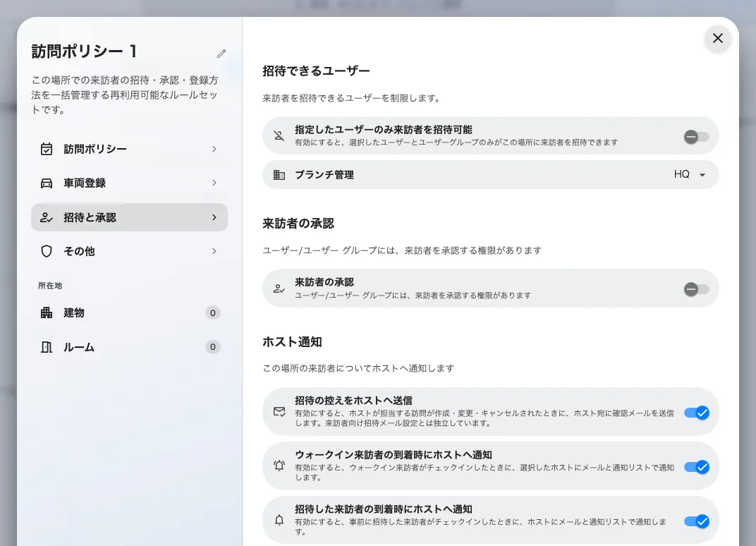Close the policy dialog with the X button
The image size is (756, 546).
point(717,38)
